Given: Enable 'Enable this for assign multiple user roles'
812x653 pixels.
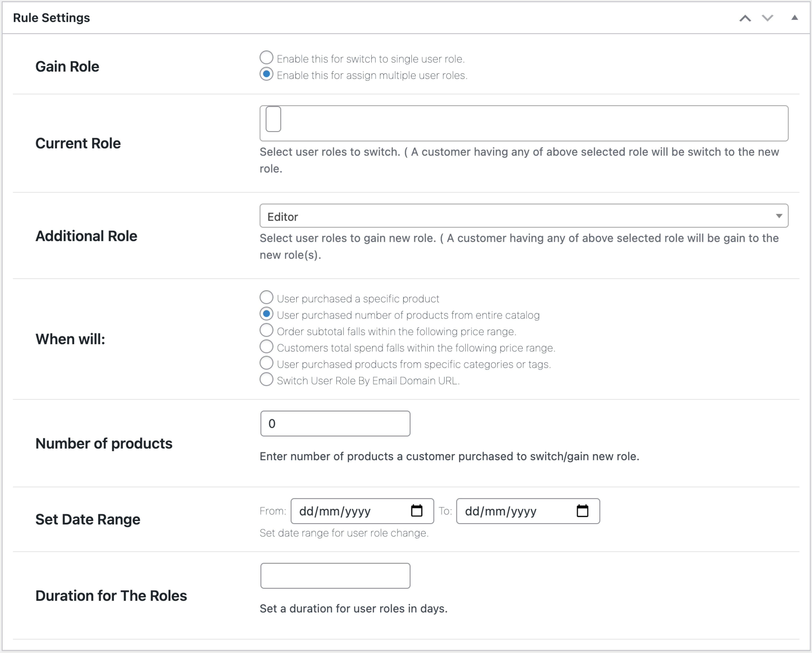Looking at the screenshot, I should click(x=266, y=74).
